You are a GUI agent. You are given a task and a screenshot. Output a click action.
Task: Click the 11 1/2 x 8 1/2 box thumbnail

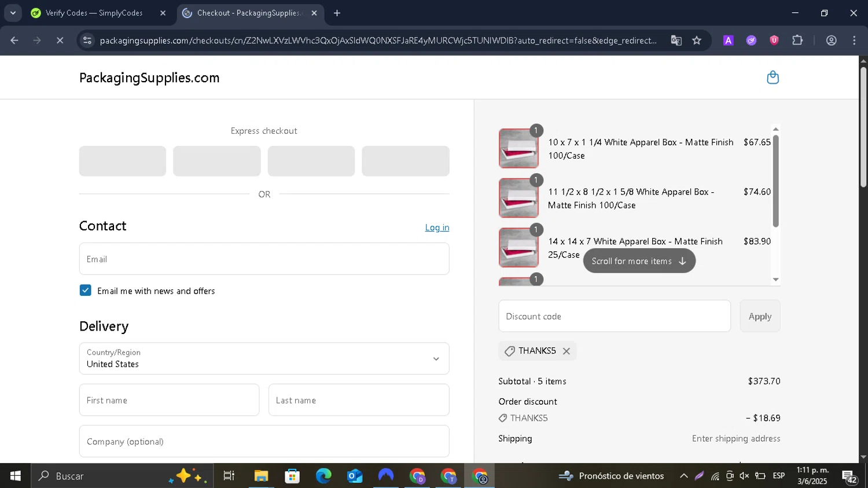point(518,198)
